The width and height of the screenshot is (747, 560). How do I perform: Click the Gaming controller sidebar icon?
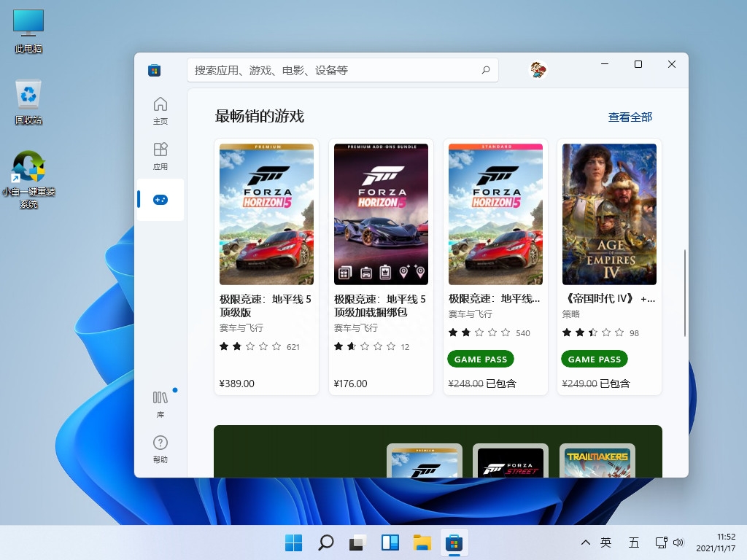pyautogui.click(x=160, y=200)
